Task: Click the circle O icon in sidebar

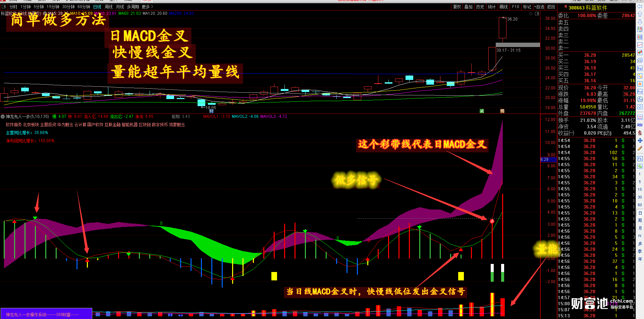Action: point(640,107)
